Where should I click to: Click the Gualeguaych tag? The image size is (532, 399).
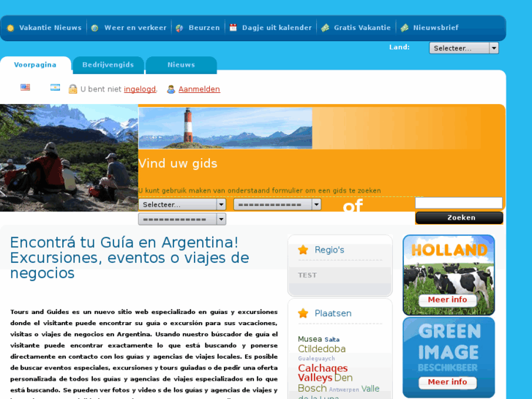point(316,359)
